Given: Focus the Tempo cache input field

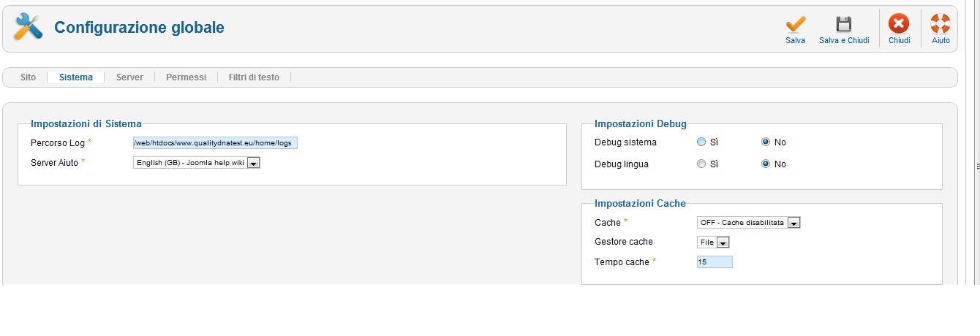Looking at the screenshot, I should [715, 262].
